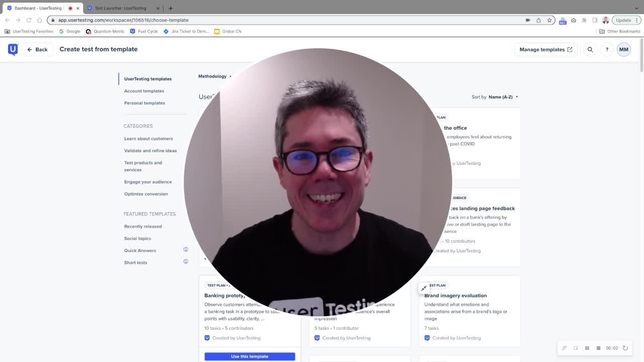Click browser forward arrow
Viewport: 644px width, 362px height.
click(x=18, y=20)
